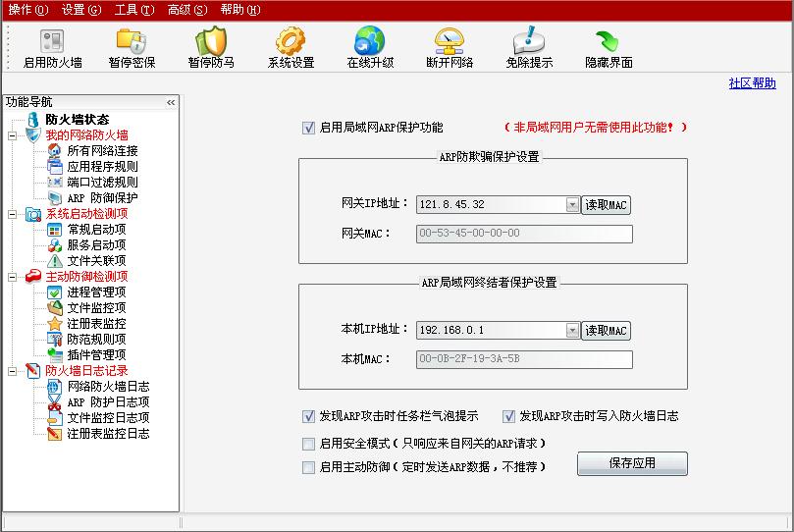Open 系统设置 gear icon
Viewport: 794px width, 532px height.
click(x=291, y=42)
